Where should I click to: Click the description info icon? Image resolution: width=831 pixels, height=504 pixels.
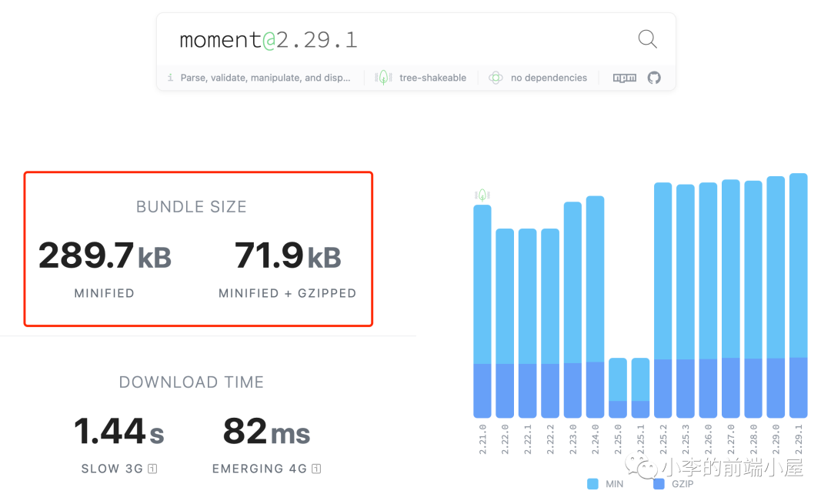pyautogui.click(x=170, y=78)
